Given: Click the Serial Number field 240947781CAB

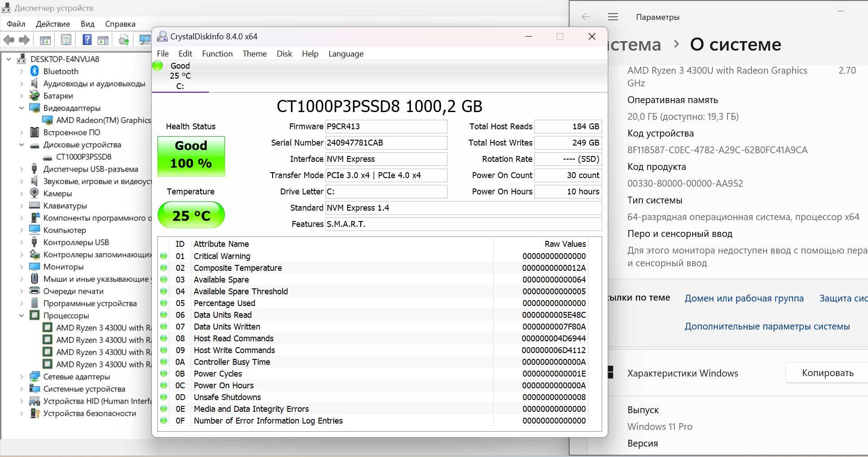Looking at the screenshot, I should click(x=386, y=142).
